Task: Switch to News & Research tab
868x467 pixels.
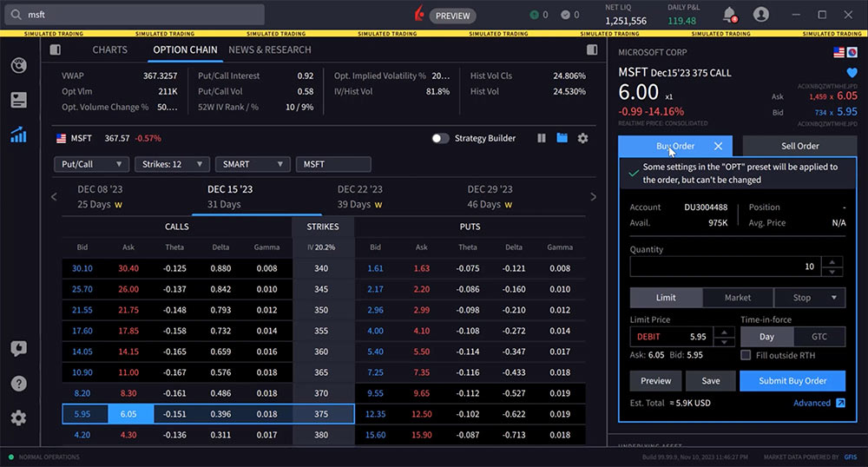Action: [x=270, y=49]
